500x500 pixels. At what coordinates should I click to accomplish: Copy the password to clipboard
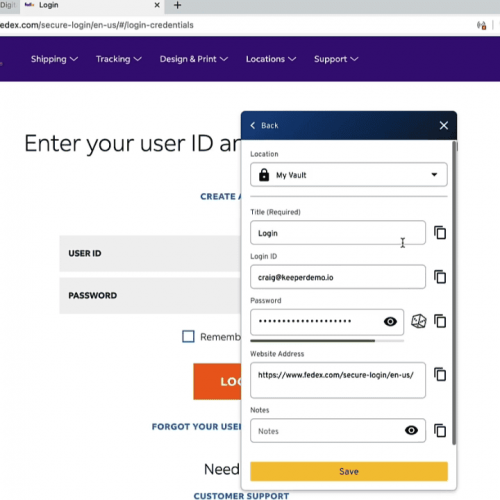[x=440, y=321]
